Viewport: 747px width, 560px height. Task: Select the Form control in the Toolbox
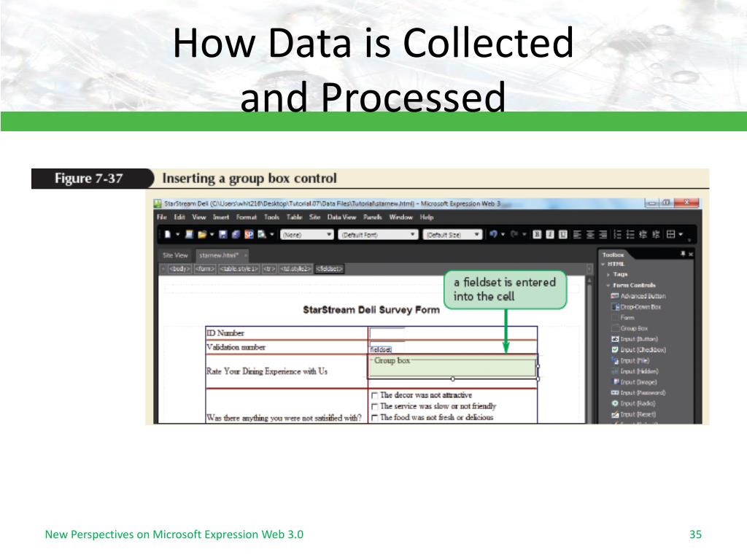coord(623,318)
